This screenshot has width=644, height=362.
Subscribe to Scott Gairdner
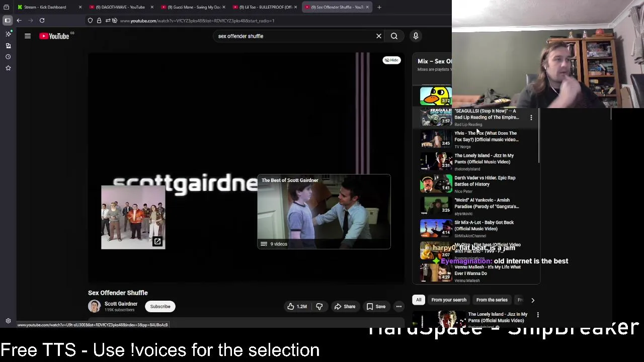coord(160,306)
